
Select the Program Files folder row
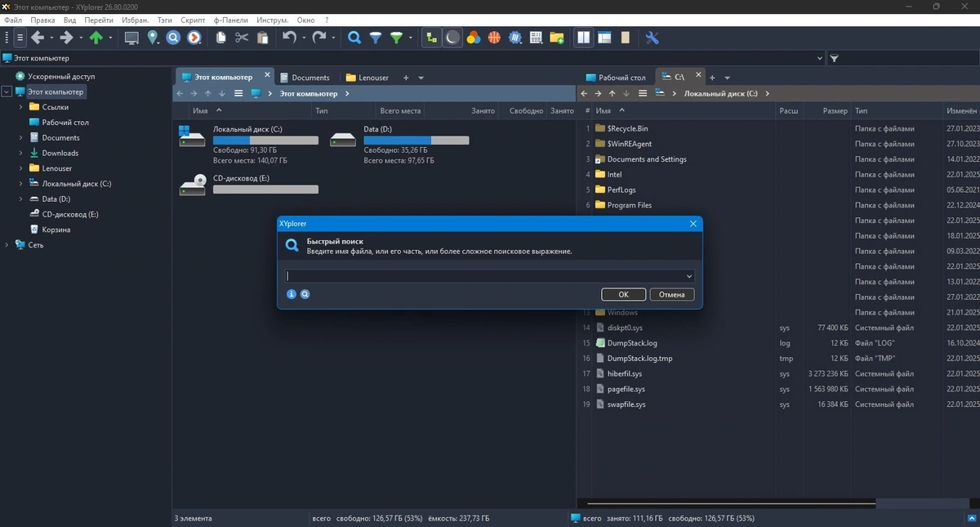(x=629, y=205)
